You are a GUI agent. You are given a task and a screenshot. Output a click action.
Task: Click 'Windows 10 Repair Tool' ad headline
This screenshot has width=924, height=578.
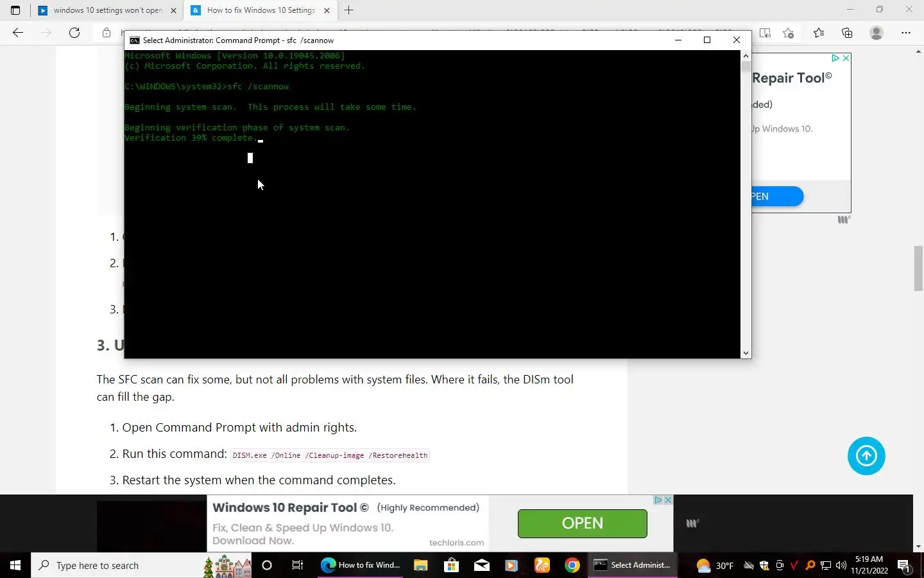tap(291, 507)
